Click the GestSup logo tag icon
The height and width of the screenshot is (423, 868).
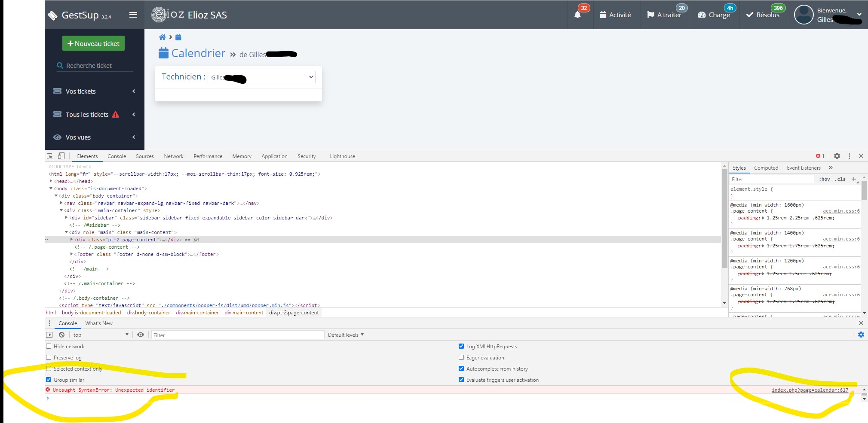click(52, 15)
